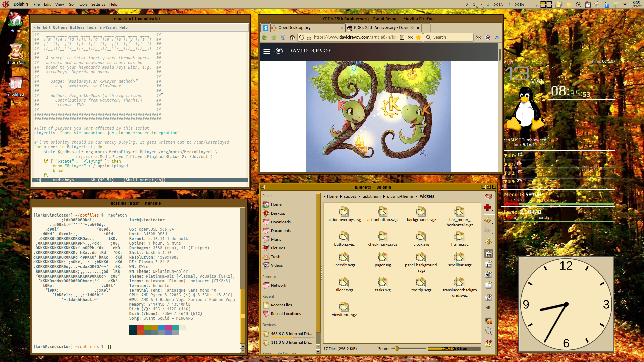
Task: Expand hidden system tray icons arrow
Action: (625, 5)
